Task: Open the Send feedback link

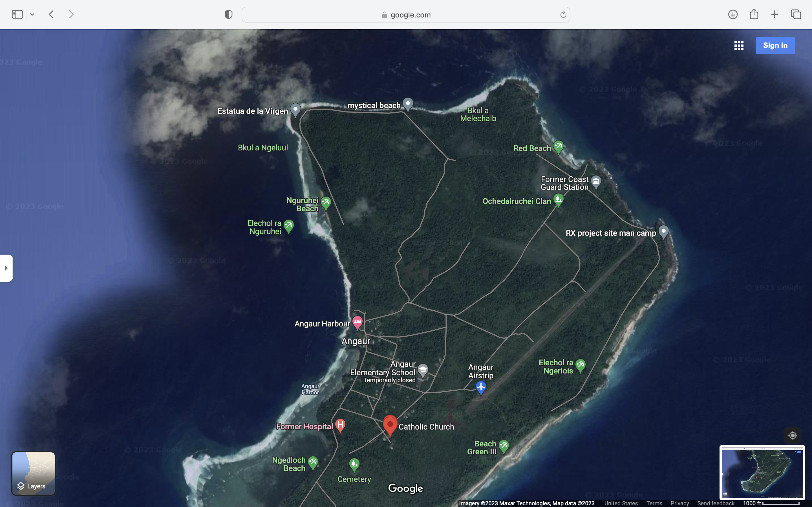Action: point(716,503)
